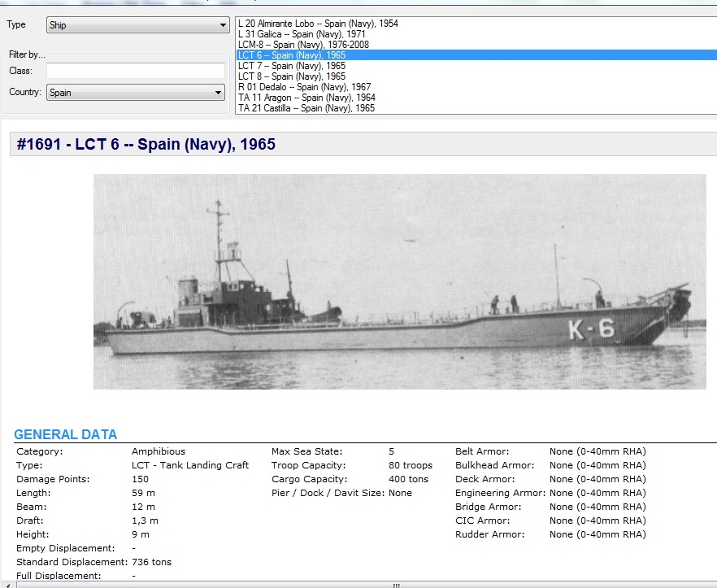Image resolution: width=717 pixels, height=588 pixels.
Task: Select the LCM-8 1976-2008 list entry
Action: coord(302,45)
